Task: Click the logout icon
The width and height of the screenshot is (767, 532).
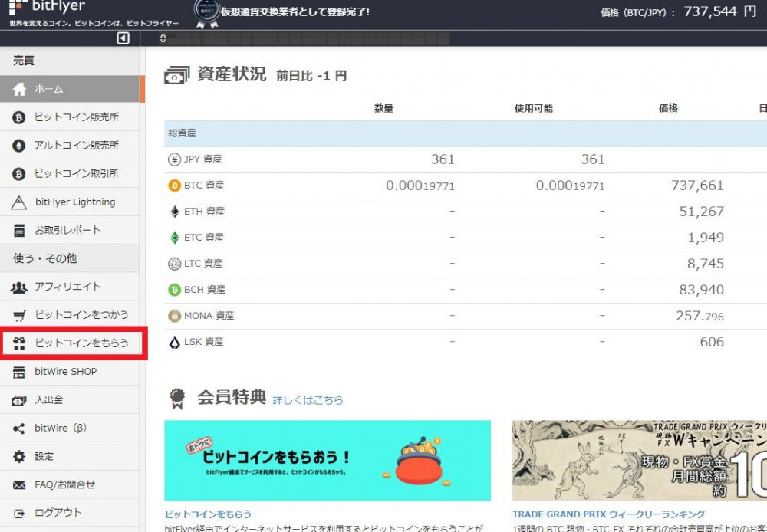Action: click(20, 513)
